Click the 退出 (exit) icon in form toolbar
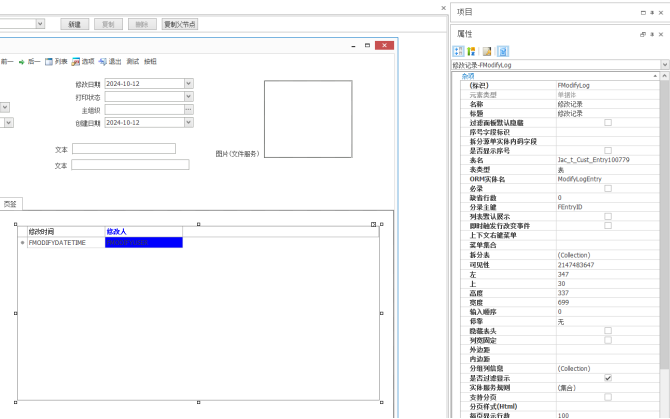The width and height of the screenshot is (670, 419). tap(102, 61)
